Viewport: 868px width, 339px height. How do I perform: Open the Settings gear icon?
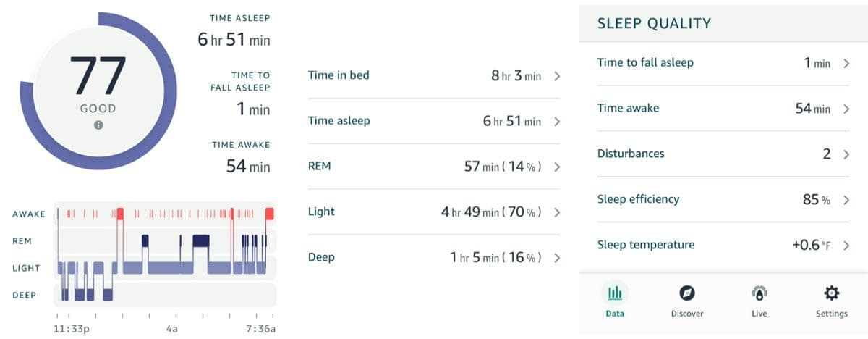point(832,293)
